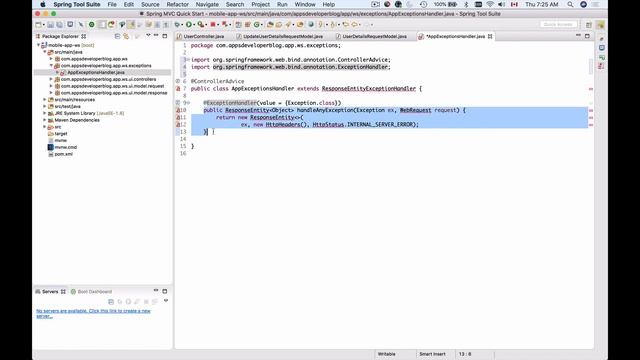Expand com.appsdeveloperblog.app.ws.ui.controllers package

pyautogui.click(x=51, y=79)
